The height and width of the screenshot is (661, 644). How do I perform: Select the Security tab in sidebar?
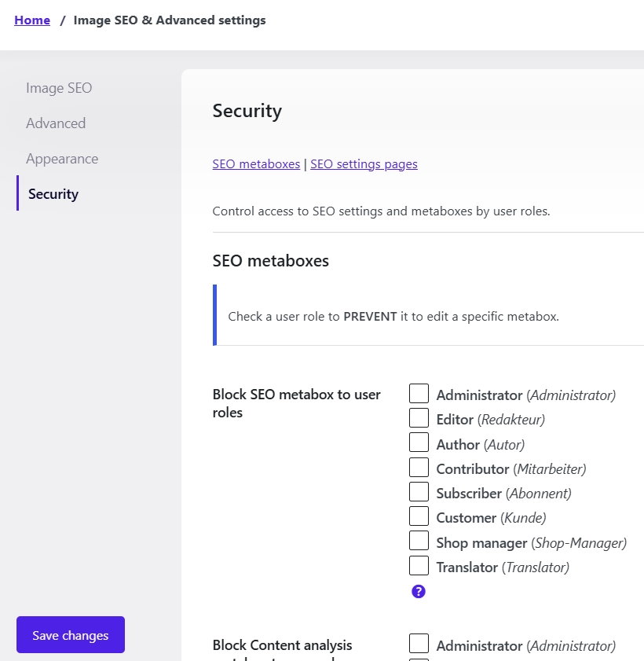coord(53,194)
